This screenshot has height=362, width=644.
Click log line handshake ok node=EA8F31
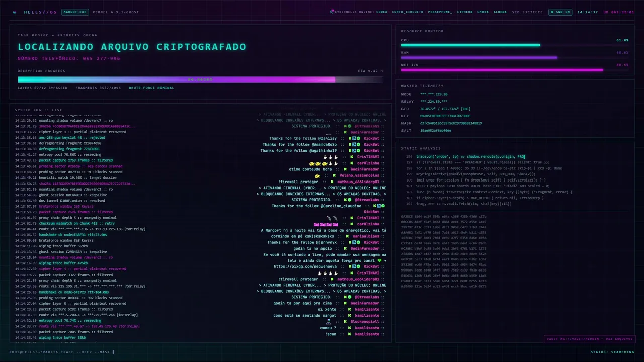(x=60, y=235)
